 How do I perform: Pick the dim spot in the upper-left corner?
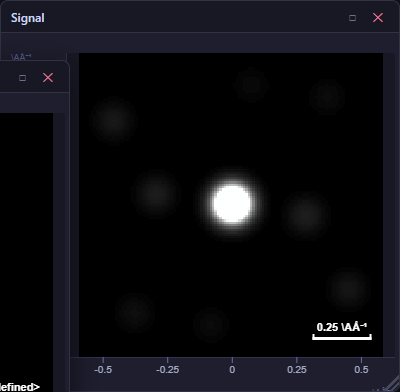pos(114,120)
